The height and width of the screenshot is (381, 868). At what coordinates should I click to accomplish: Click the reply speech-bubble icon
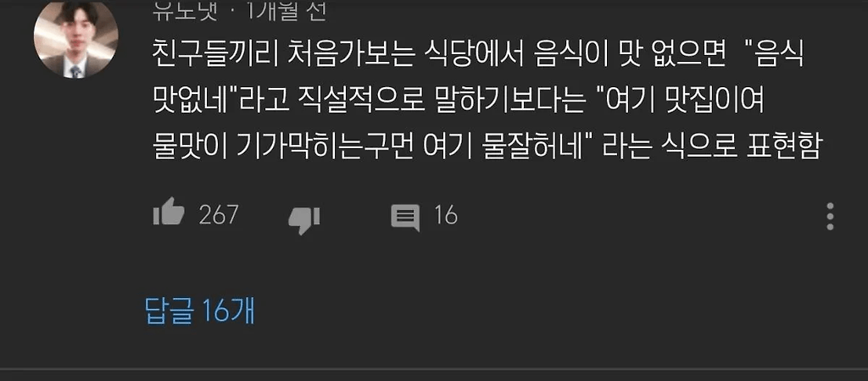pyautogui.click(x=405, y=218)
